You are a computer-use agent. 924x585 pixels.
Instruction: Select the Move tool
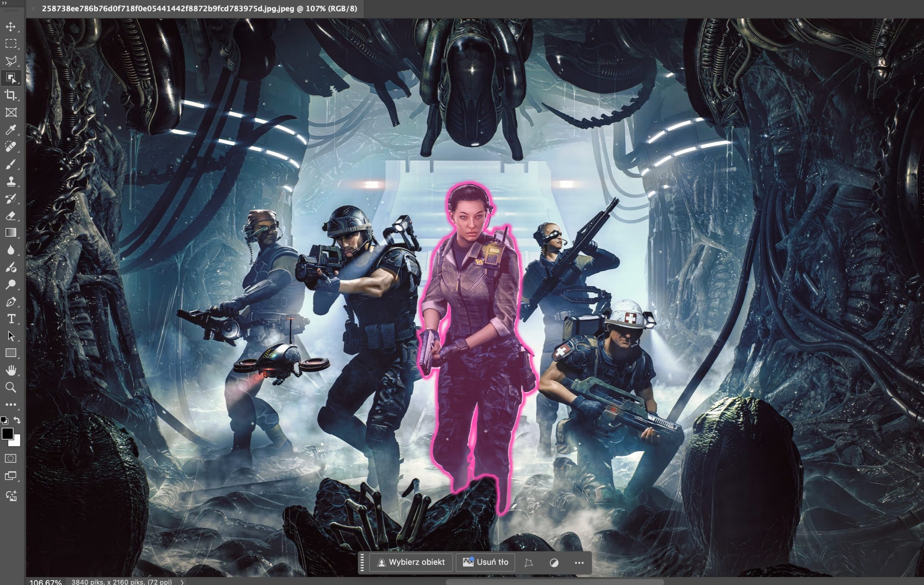pyautogui.click(x=11, y=27)
